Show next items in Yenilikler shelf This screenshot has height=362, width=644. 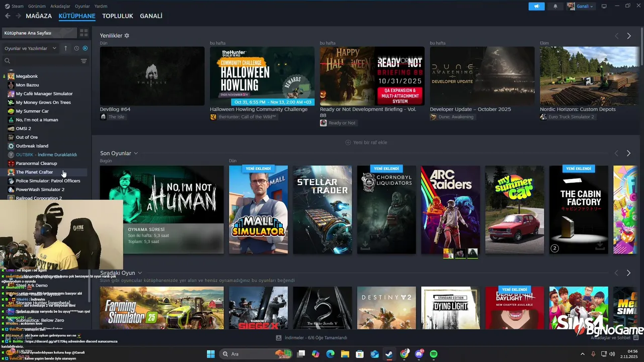click(x=628, y=36)
